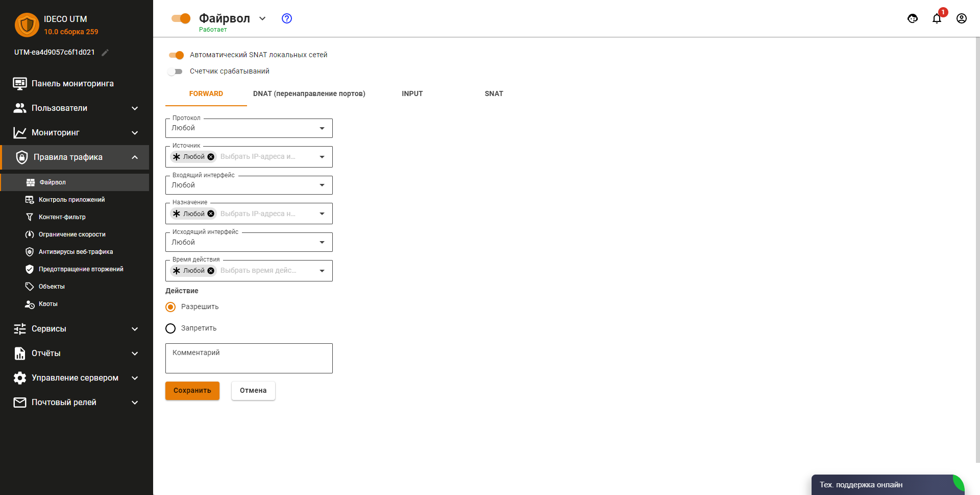The image size is (980, 495).
Task: Open the Протокол dropdown
Action: pos(249,128)
